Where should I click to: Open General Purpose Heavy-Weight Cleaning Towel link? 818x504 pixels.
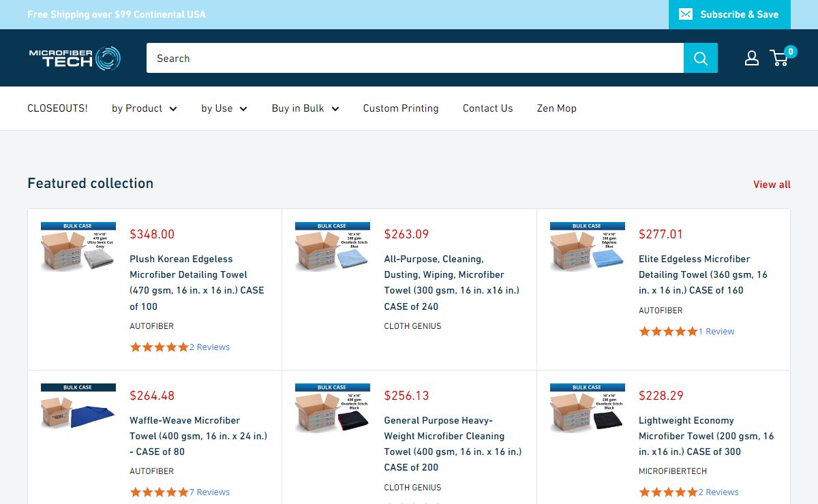[453, 444]
